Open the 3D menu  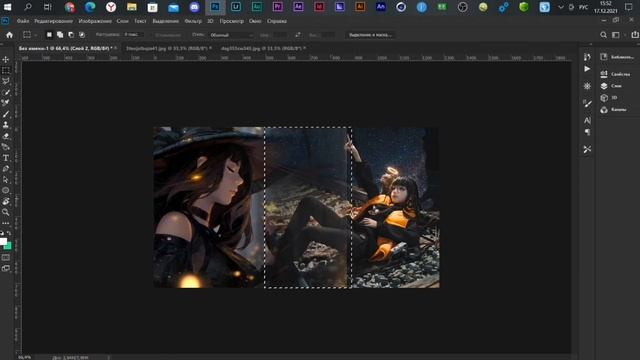(210, 21)
